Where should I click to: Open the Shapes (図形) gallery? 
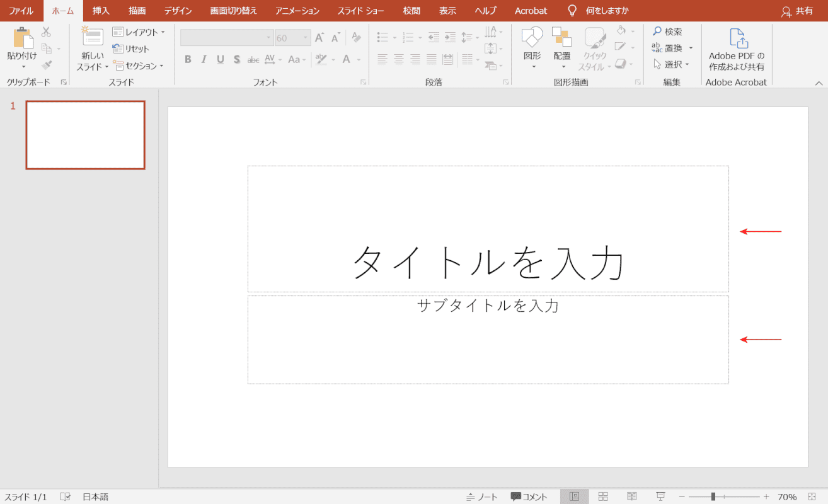532,48
